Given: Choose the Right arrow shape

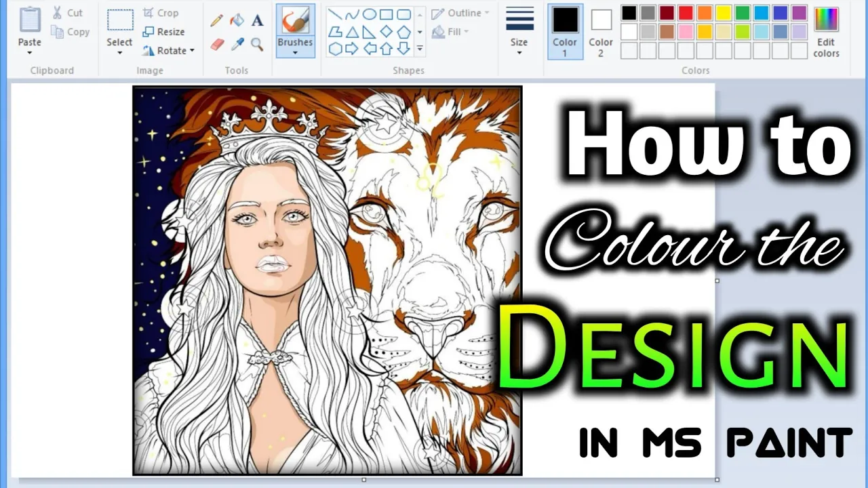Looking at the screenshot, I should tap(352, 48).
